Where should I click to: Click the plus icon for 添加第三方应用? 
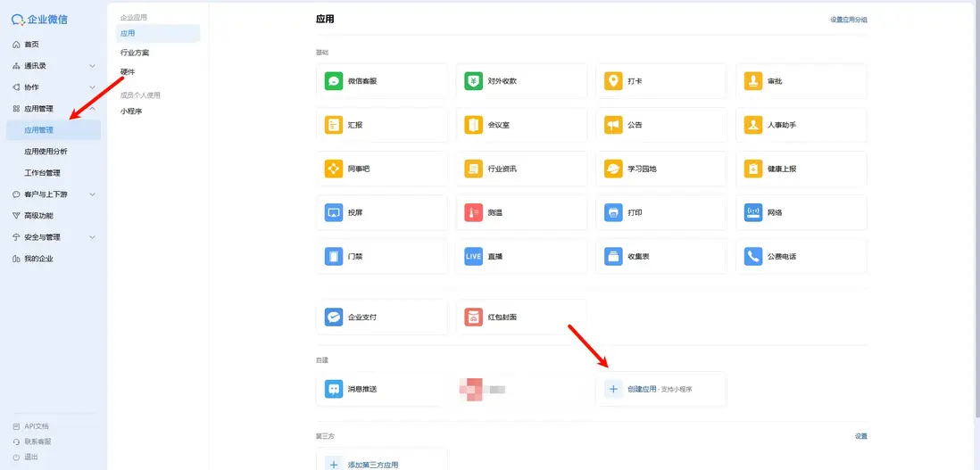[x=334, y=465]
